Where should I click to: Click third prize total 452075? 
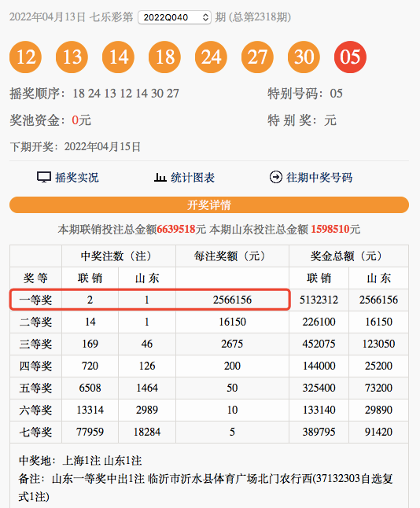tap(319, 344)
